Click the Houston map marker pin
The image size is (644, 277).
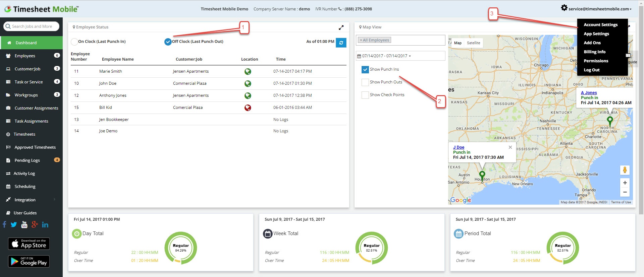[482, 176]
